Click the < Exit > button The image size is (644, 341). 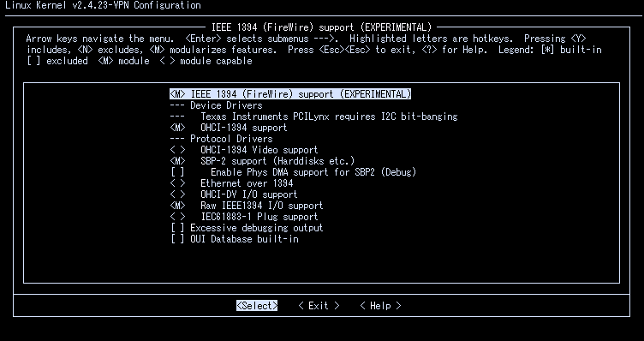[319, 306]
